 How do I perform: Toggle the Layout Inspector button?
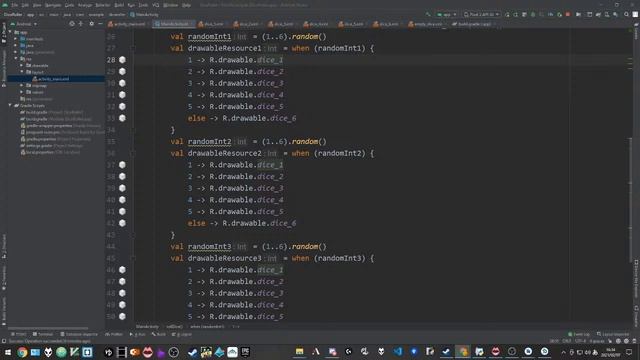(x=613, y=334)
